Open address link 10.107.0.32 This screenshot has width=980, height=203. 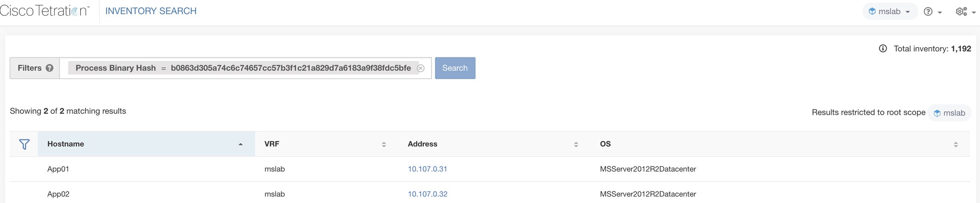(427, 194)
